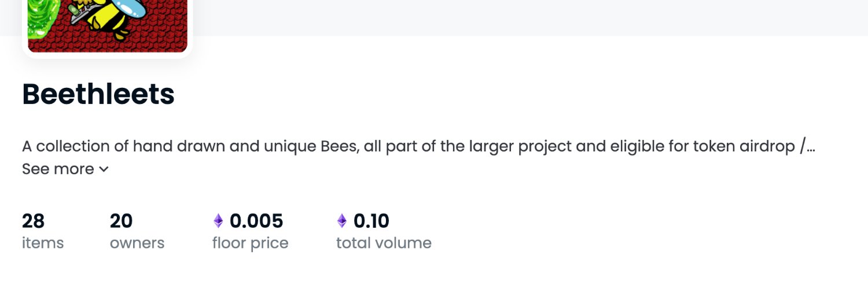Expand description with See more chevron
The image size is (868, 289).
104,169
